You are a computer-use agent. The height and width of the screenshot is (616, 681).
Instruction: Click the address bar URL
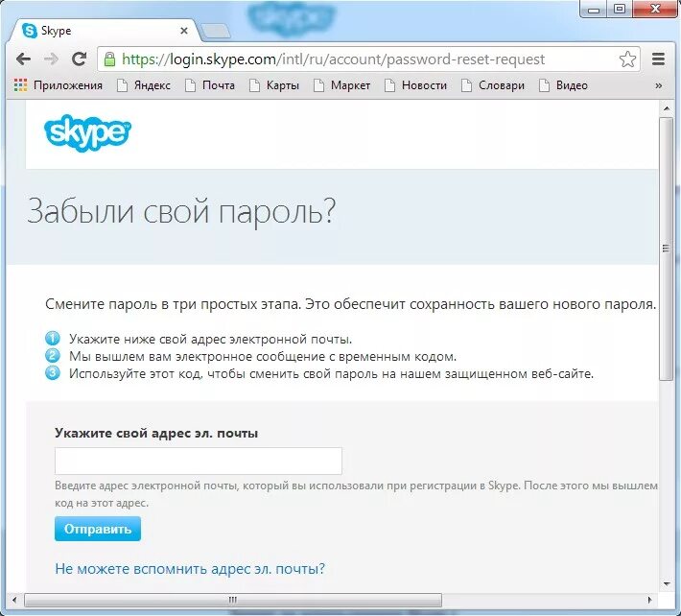pyautogui.click(x=333, y=59)
